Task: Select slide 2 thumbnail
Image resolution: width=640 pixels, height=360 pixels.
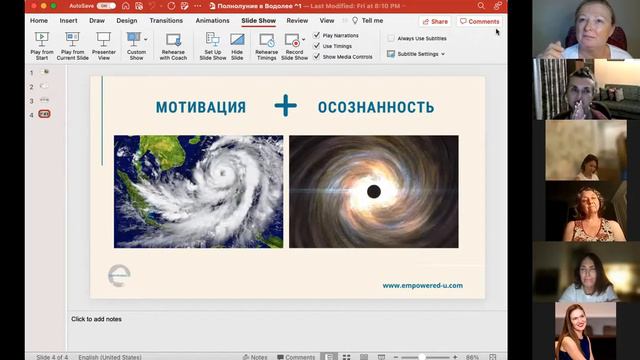Action: 44,86
